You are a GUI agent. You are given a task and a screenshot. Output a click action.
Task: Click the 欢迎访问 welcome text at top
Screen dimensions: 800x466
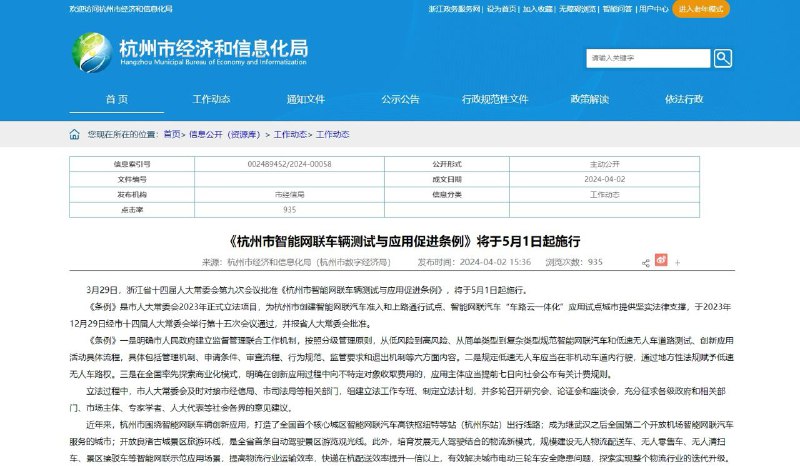[121, 9]
